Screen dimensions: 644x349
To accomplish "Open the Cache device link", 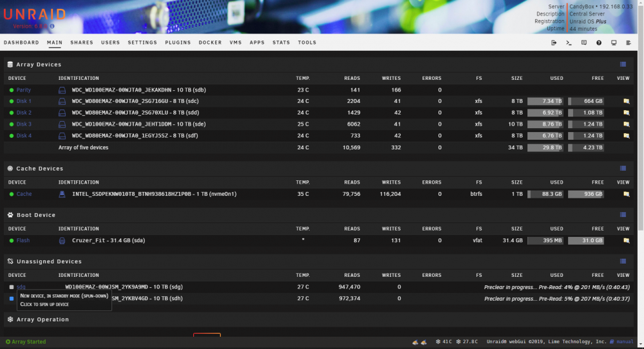I will tap(24, 194).
